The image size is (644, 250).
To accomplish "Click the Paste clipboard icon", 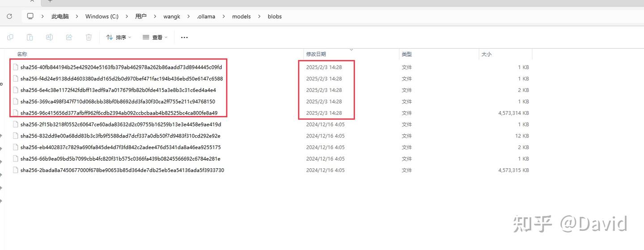I will [30, 37].
